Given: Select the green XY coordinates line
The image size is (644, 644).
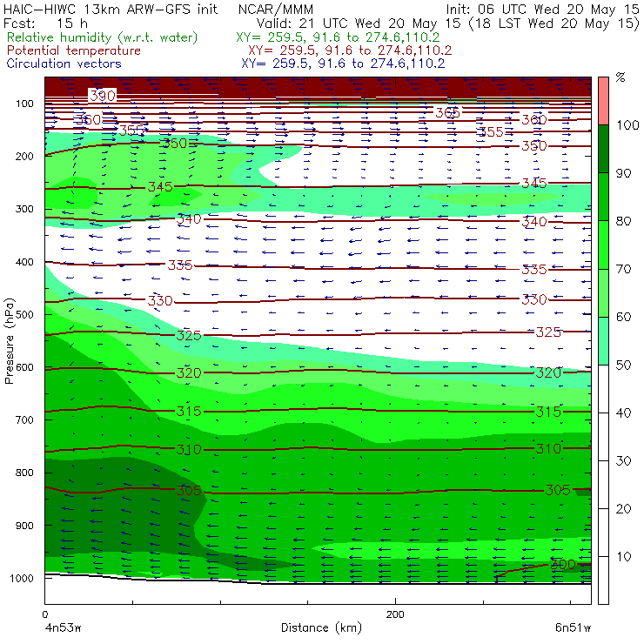Looking at the screenshot, I should coord(338,37).
